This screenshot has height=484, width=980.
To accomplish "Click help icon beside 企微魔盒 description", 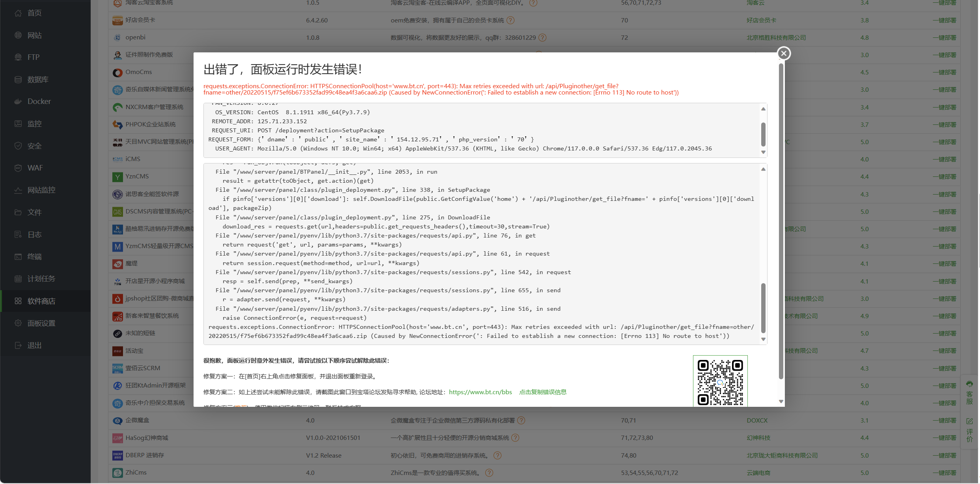I will point(521,421).
